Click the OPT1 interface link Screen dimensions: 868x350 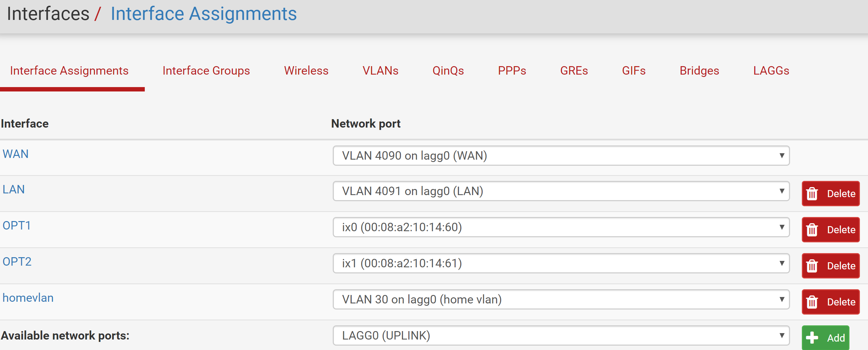[17, 225]
